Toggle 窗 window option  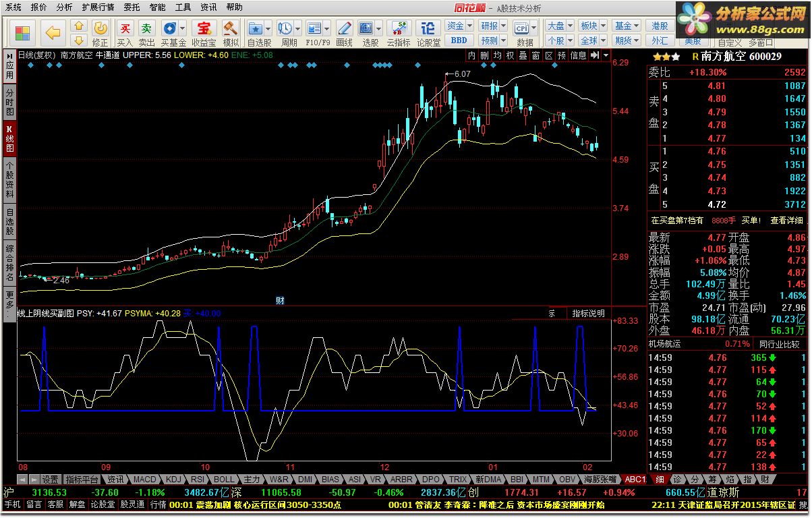536,55
